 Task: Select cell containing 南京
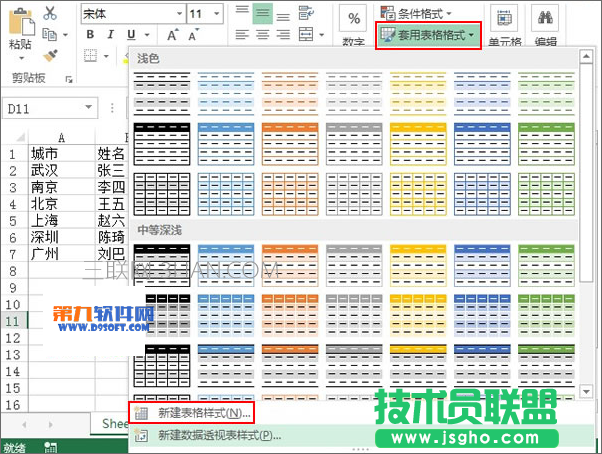(x=61, y=187)
